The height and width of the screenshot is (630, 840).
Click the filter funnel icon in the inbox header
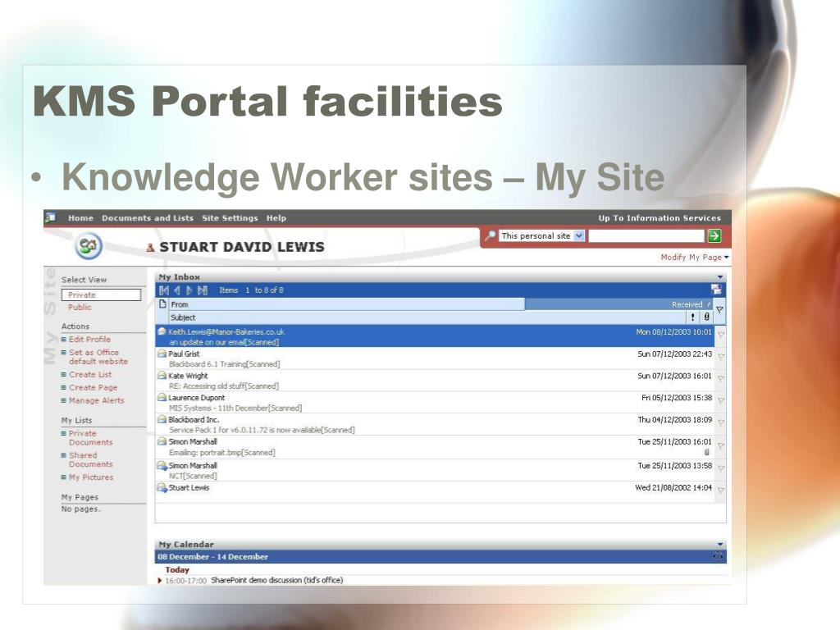720,309
